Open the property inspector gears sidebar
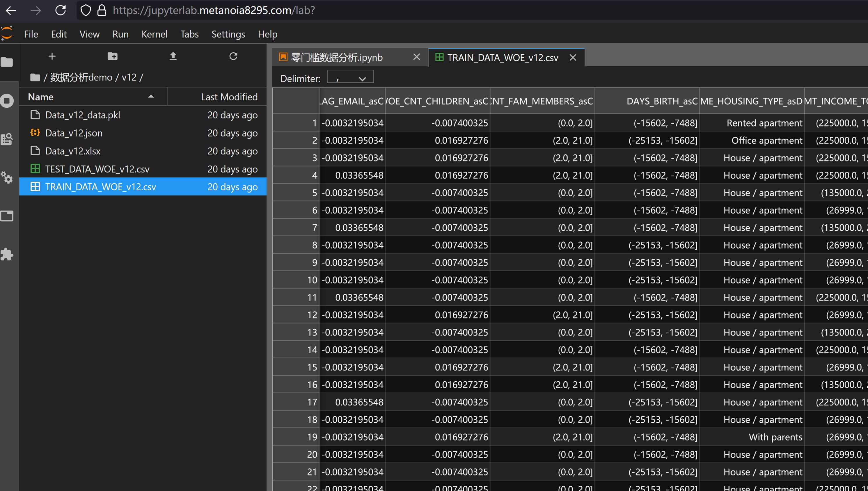The height and width of the screenshot is (491, 868). [x=7, y=177]
